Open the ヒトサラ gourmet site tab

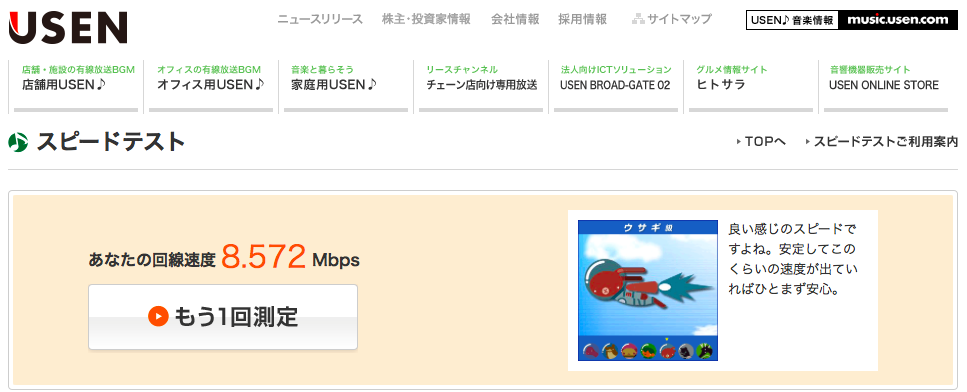pos(751,86)
